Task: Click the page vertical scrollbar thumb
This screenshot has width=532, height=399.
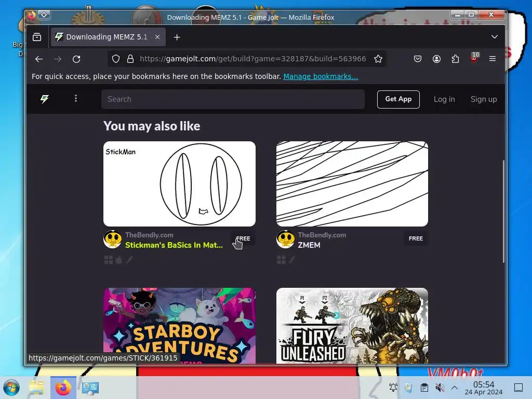Action: [x=503, y=211]
